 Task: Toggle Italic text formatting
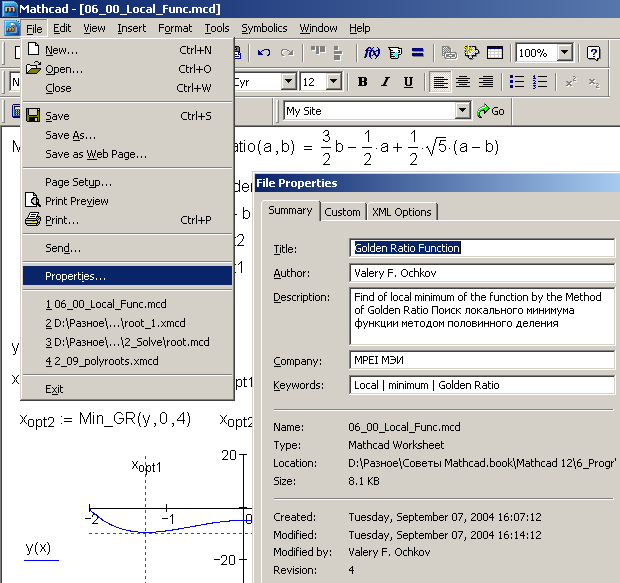coord(385,82)
